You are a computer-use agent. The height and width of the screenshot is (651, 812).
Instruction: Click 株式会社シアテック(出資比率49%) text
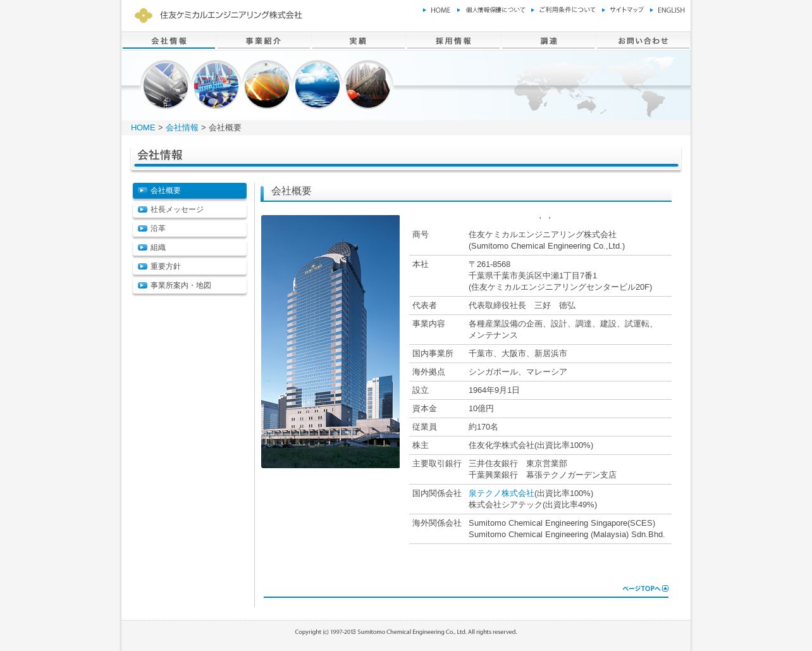(x=532, y=505)
